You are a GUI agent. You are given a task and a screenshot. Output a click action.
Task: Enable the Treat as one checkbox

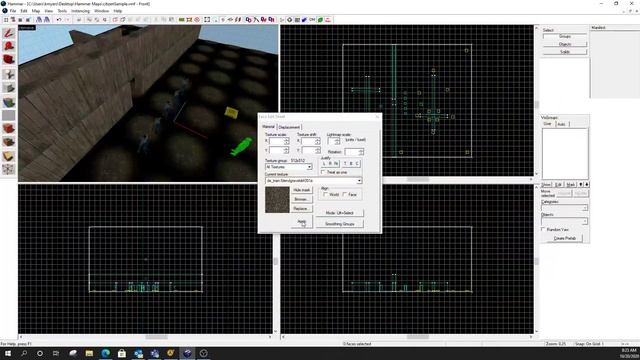323,172
